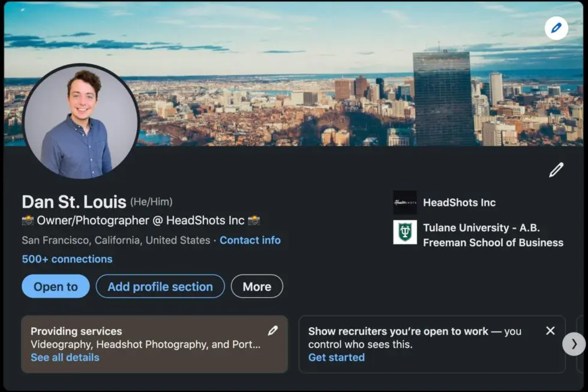Screen dimensions: 588x392
Task: Click the Tulane University shield logo
Action: tap(405, 232)
